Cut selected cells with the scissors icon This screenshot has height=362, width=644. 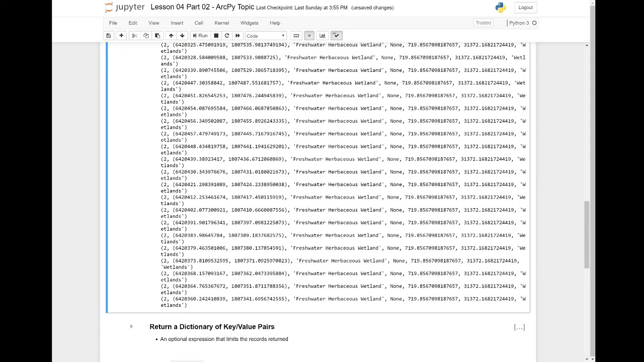(x=134, y=36)
